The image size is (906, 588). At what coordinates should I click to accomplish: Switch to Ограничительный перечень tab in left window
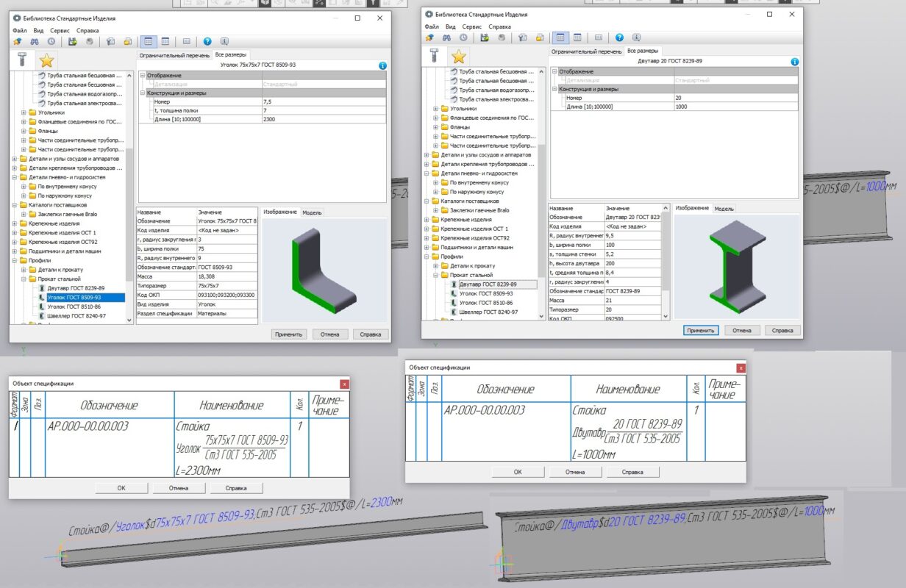(x=174, y=55)
